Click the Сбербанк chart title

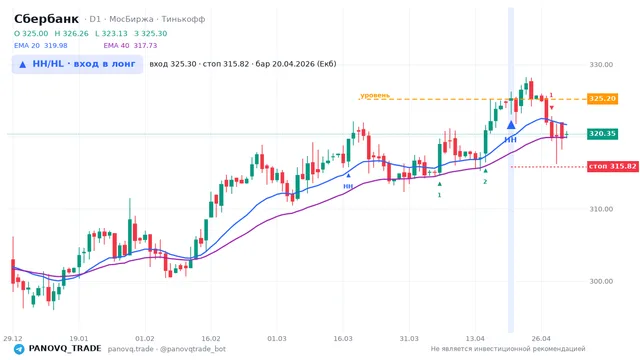tap(47, 19)
